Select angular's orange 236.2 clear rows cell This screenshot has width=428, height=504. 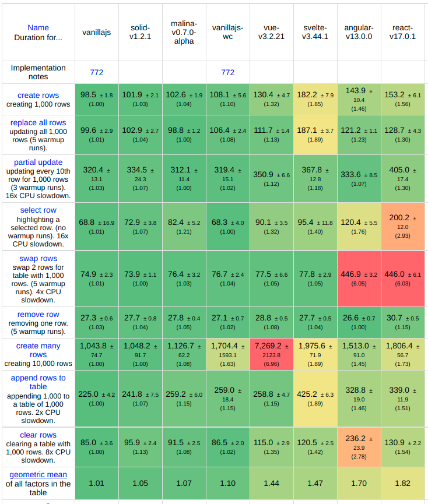[359, 447]
